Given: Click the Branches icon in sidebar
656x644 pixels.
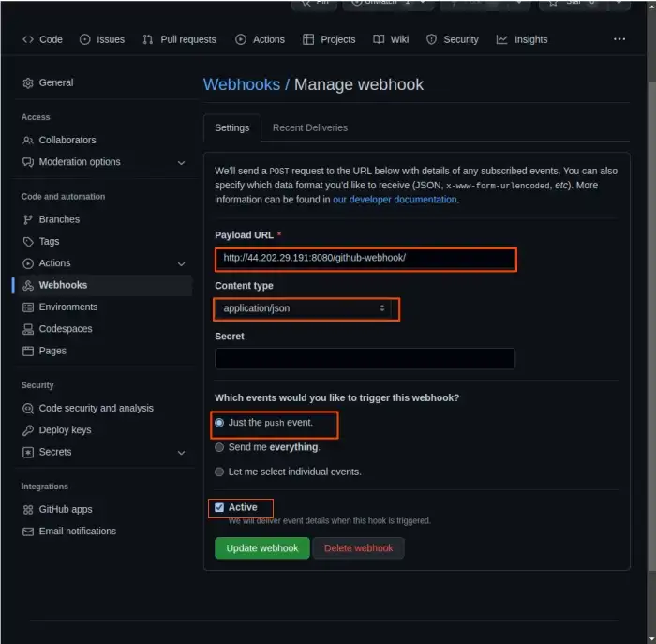Looking at the screenshot, I should click(28, 219).
